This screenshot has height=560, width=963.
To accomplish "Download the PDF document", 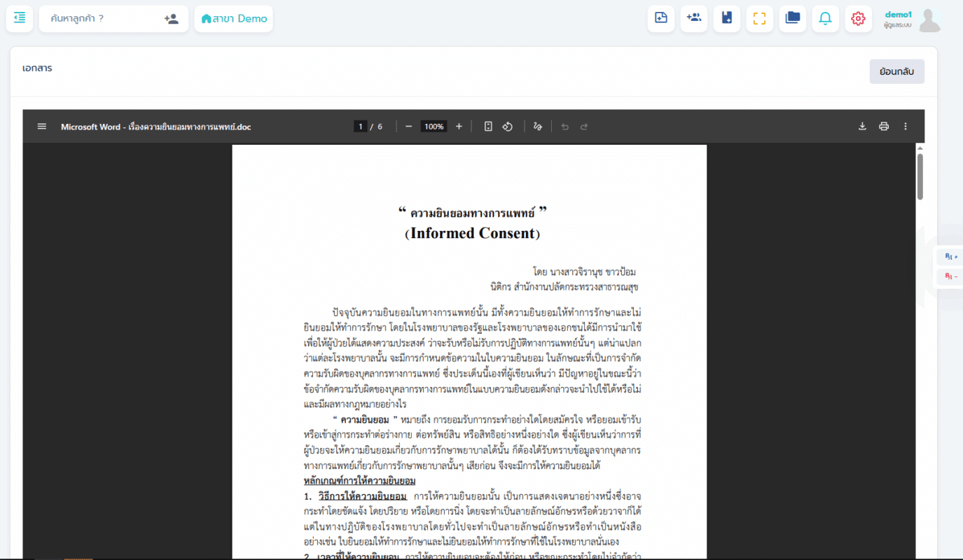I will click(863, 127).
